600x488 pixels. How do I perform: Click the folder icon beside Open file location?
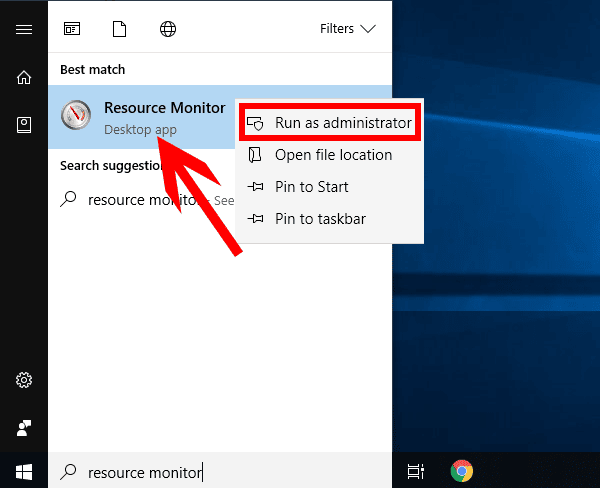point(255,155)
